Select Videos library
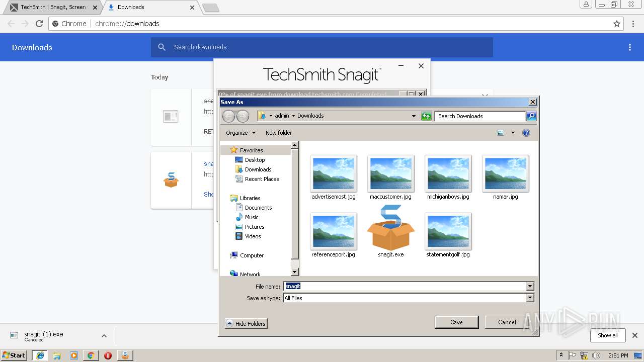The width and height of the screenshot is (644, 362). pyautogui.click(x=253, y=236)
